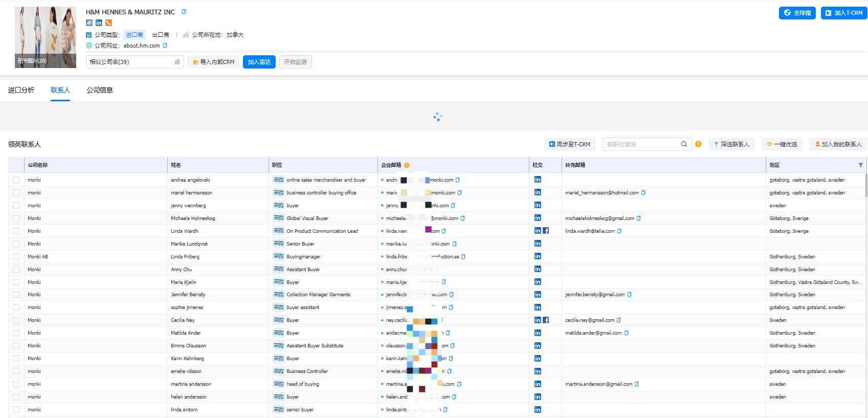Click the contact table vertical scrollbar
This screenshot has height=418, width=868.
865,184
